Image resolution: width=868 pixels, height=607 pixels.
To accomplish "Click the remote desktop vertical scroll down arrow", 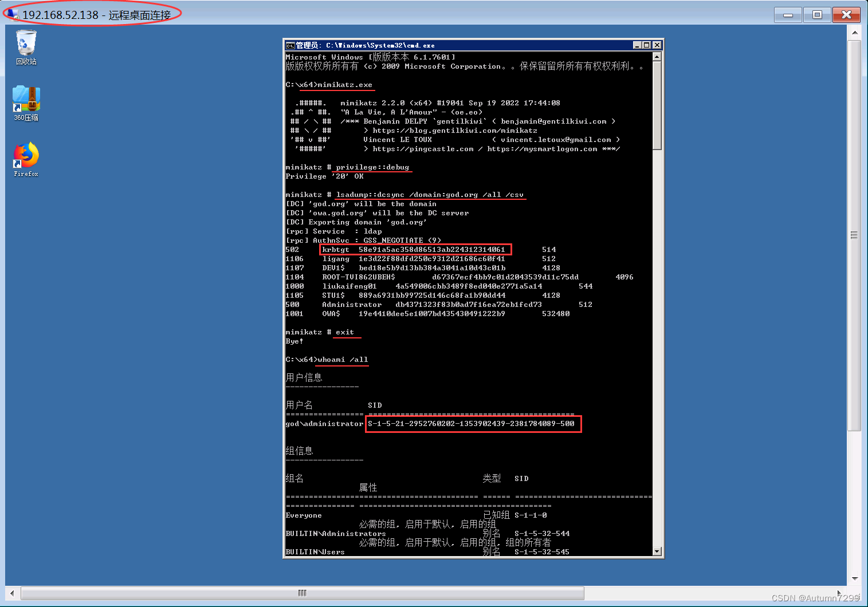I will click(854, 578).
